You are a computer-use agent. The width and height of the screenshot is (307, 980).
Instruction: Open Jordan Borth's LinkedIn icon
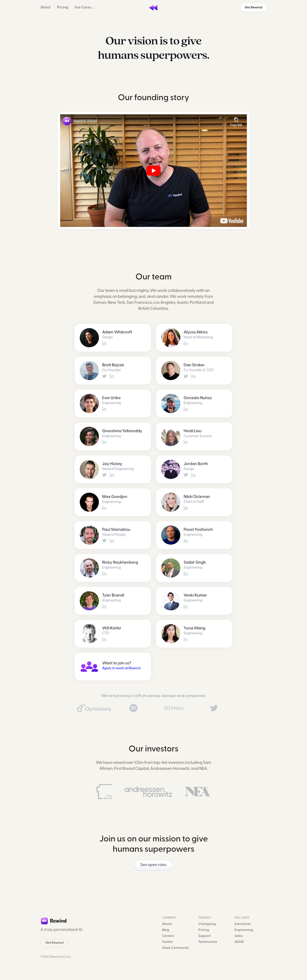coord(193,475)
